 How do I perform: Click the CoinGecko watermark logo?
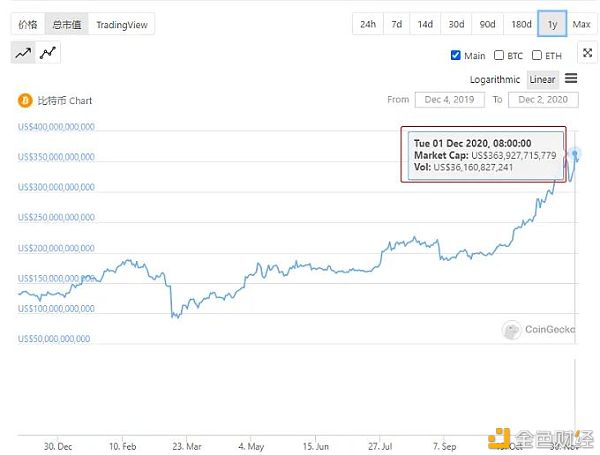[512, 331]
